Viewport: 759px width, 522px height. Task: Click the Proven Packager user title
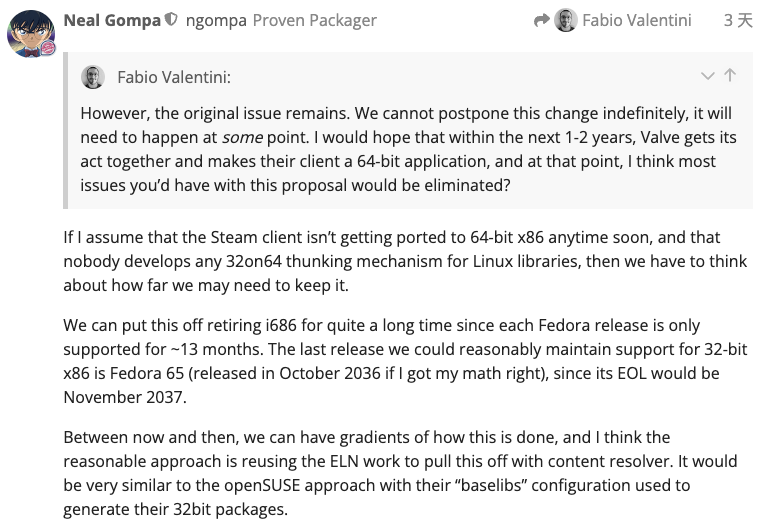[314, 20]
